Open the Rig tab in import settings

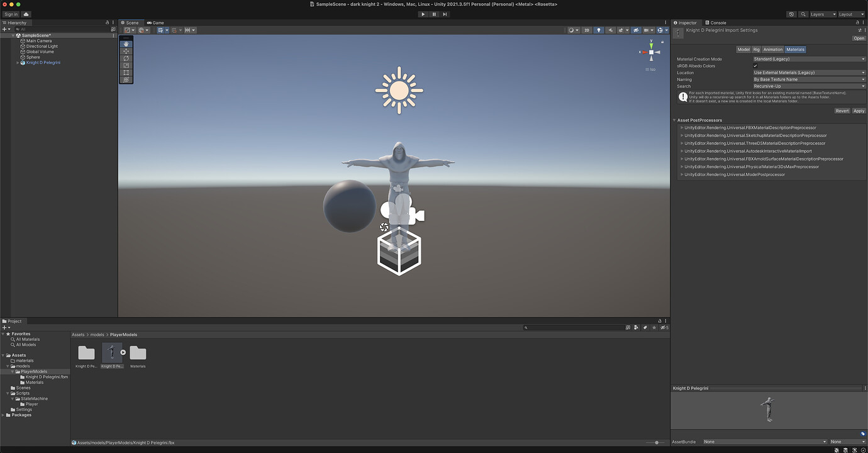[x=756, y=49]
